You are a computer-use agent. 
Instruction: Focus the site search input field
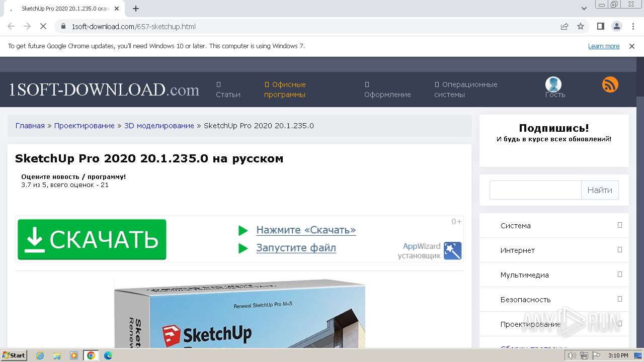point(535,190)
